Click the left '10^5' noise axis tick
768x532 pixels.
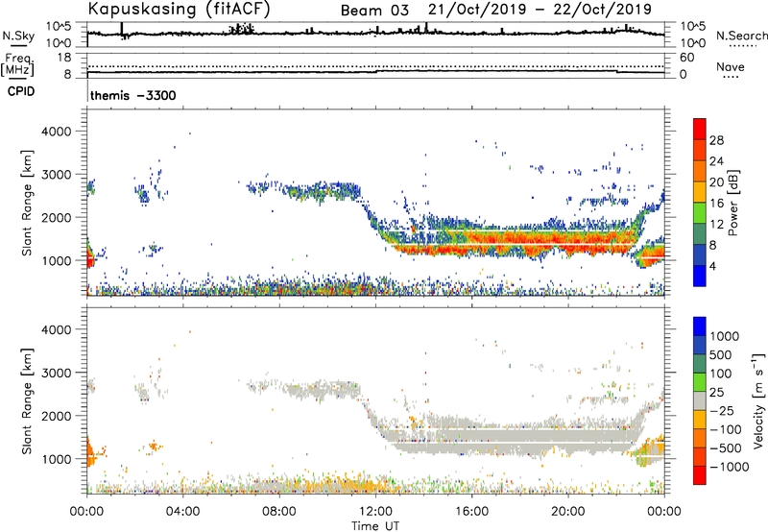59,27
